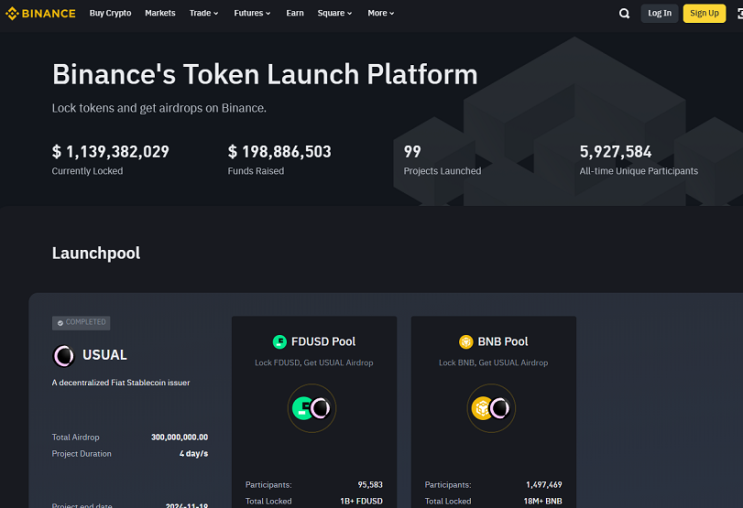This screenshot has height=508, width=743.
Task: Click 'Lock BNB, Get USUAL Airdrop' subtitle
Action: pos(493,363)
